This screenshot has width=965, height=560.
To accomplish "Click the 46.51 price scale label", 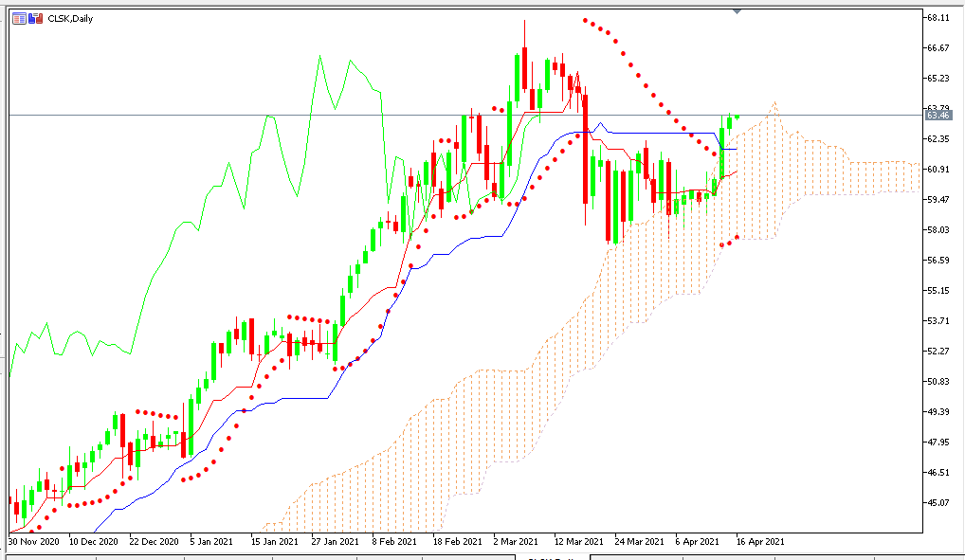I will [938, 473].
